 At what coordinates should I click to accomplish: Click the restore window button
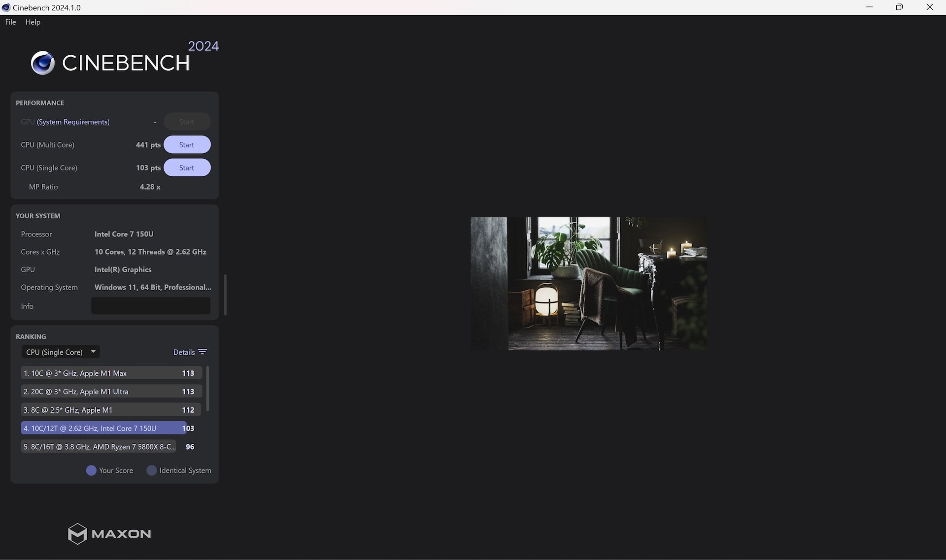click(x=899, y=7)
